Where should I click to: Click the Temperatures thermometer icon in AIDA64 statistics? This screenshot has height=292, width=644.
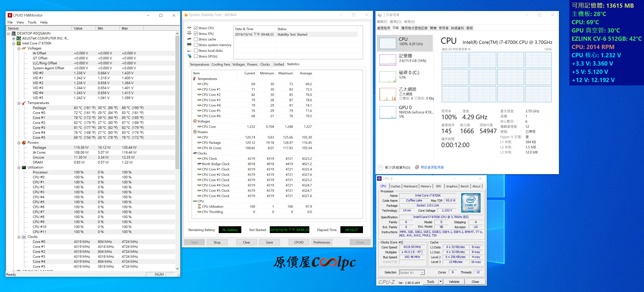pyautogui.click(x=194, y=78)
